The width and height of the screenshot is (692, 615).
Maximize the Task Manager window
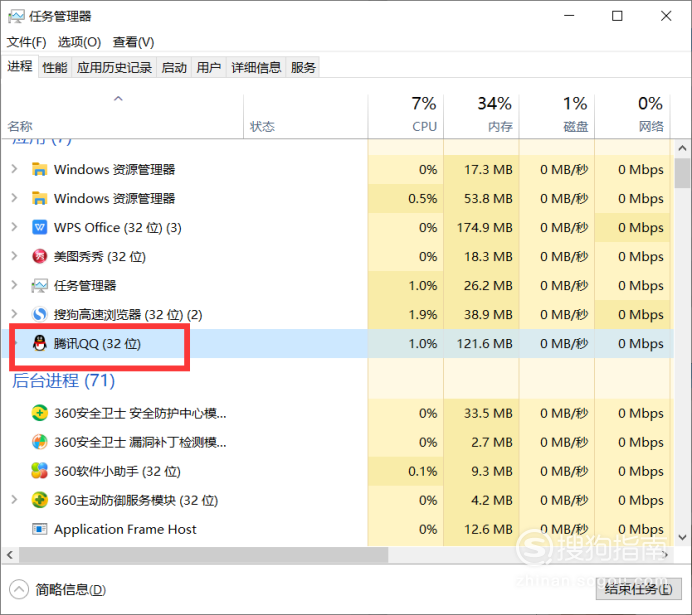pos(617,16)
